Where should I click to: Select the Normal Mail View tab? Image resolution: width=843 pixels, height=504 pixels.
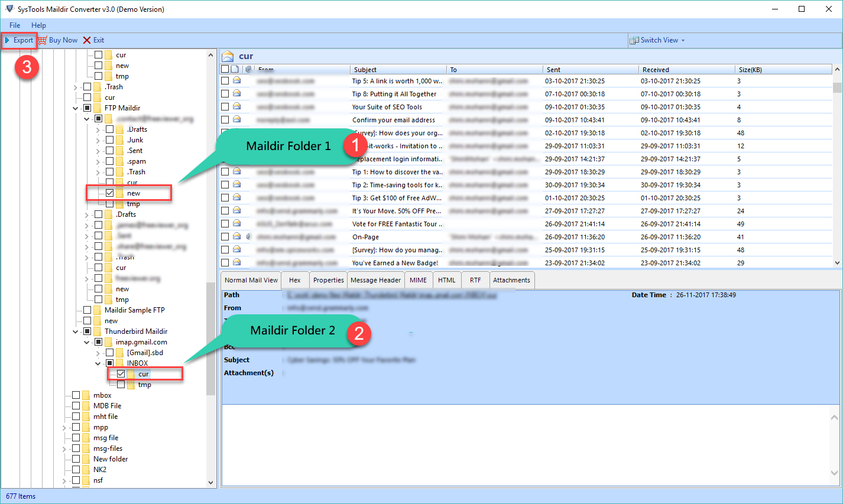(251, 280)
